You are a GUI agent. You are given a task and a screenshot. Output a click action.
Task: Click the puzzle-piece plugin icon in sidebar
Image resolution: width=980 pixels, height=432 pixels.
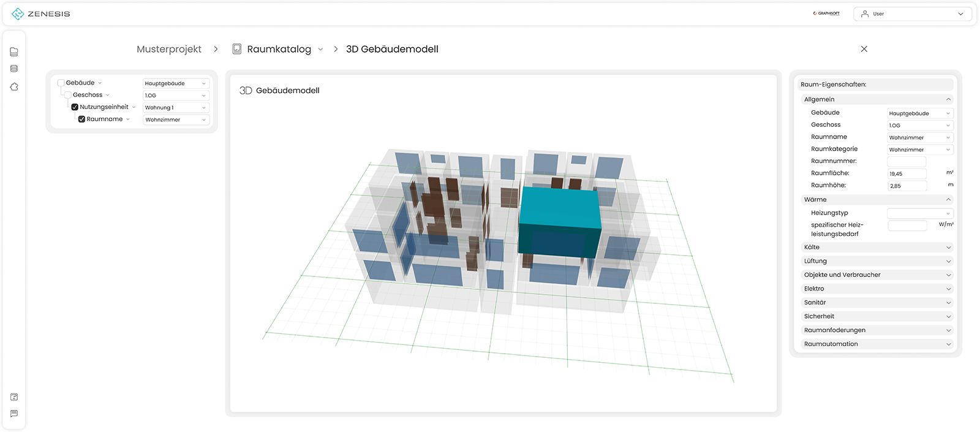click(x=14, y=87)
